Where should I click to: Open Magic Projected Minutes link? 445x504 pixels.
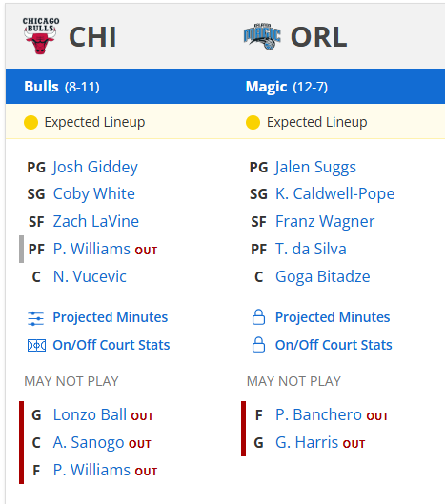(x=333, y=317)
